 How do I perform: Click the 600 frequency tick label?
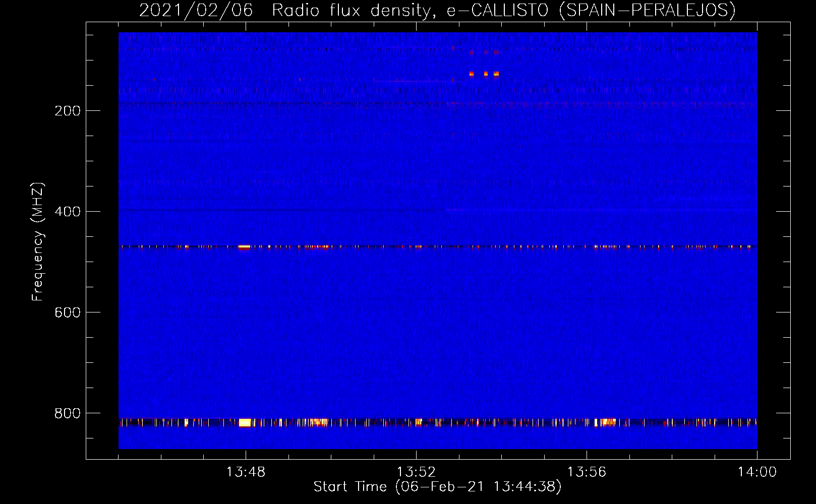(68, 312)
